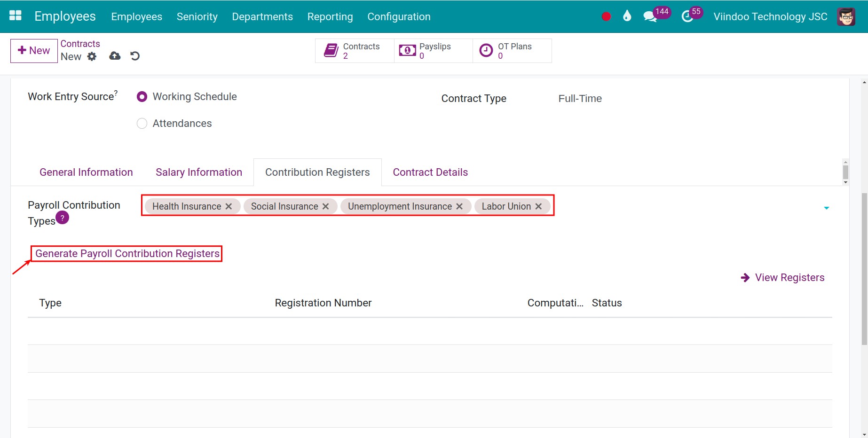The width and height of the screenshot is (868, 438).
Task: Switch to the General Information tab
Action: point(86,172)
